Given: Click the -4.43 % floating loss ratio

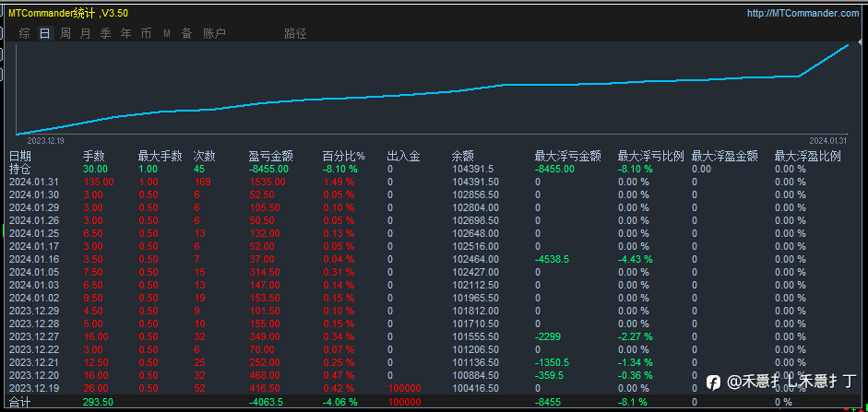Looking at the screenshot, I should [x=636, y=259].
